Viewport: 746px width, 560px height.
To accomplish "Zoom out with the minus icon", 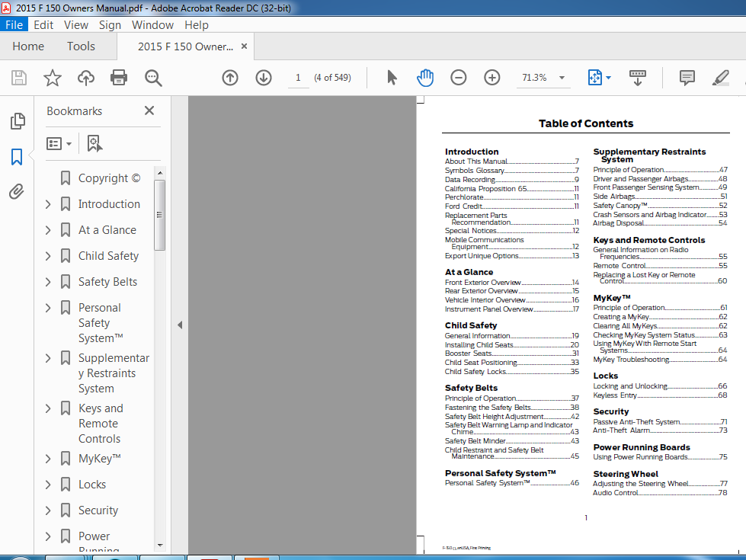I will click(459, 78).
